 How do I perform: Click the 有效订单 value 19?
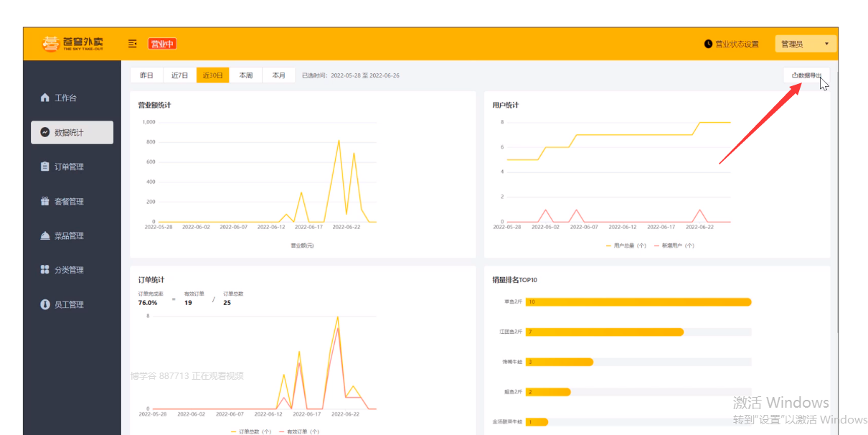188,303
